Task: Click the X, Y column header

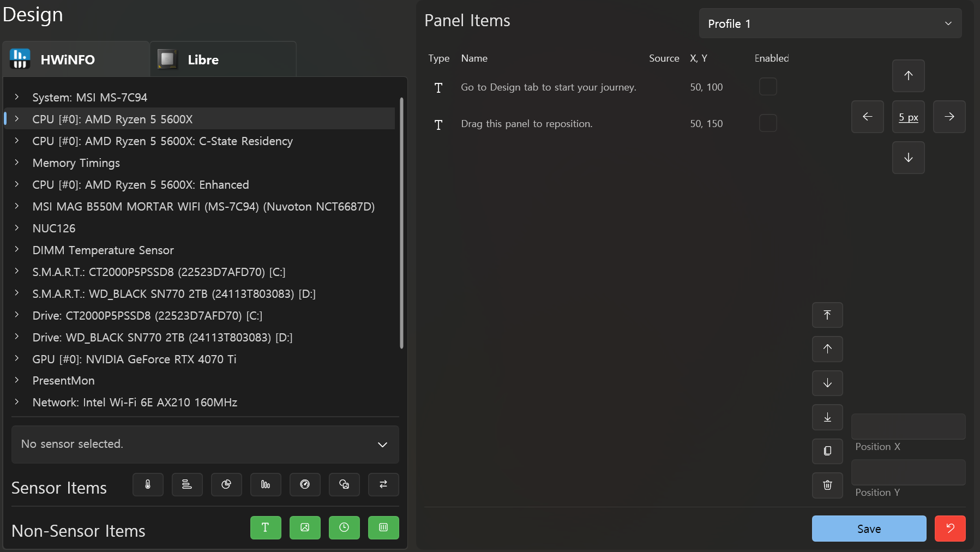Action: pyautogui.click(x=699, y=58)
